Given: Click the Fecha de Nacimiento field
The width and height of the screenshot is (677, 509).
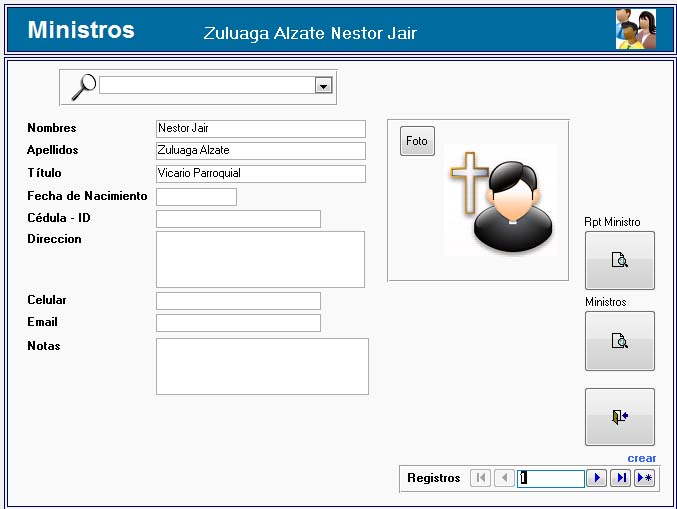Looking at the screenshot, I should [196, 197].
